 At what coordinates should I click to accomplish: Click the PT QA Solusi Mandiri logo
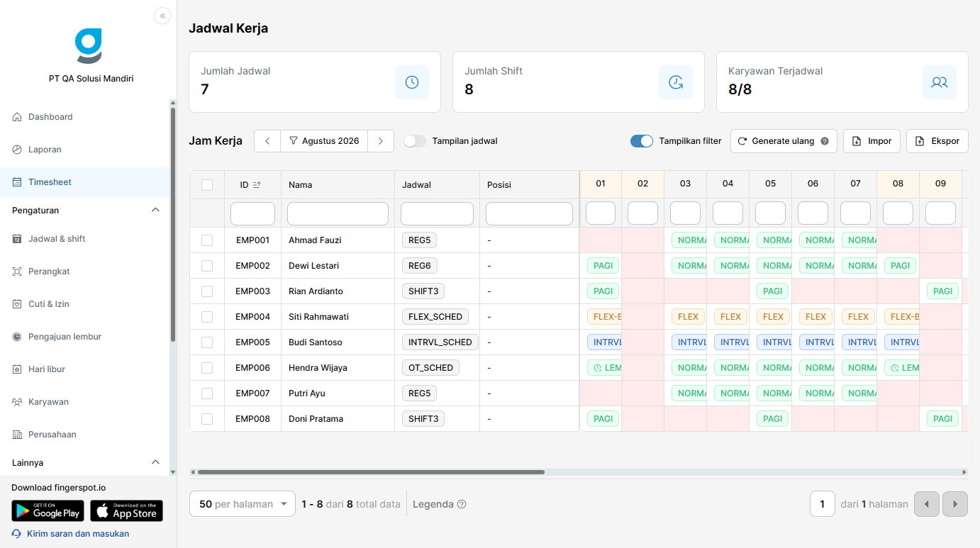tap(89, 46)
